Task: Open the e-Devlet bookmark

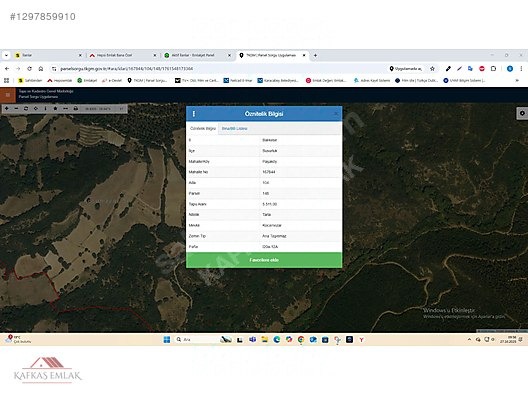Action: point(112,80)
